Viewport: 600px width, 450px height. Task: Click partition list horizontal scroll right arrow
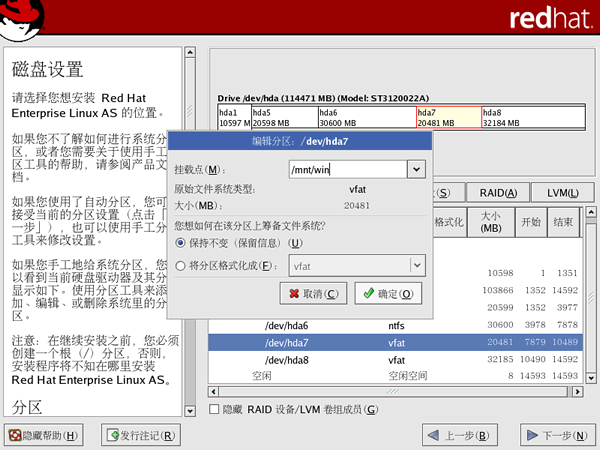tap(577, 391)
